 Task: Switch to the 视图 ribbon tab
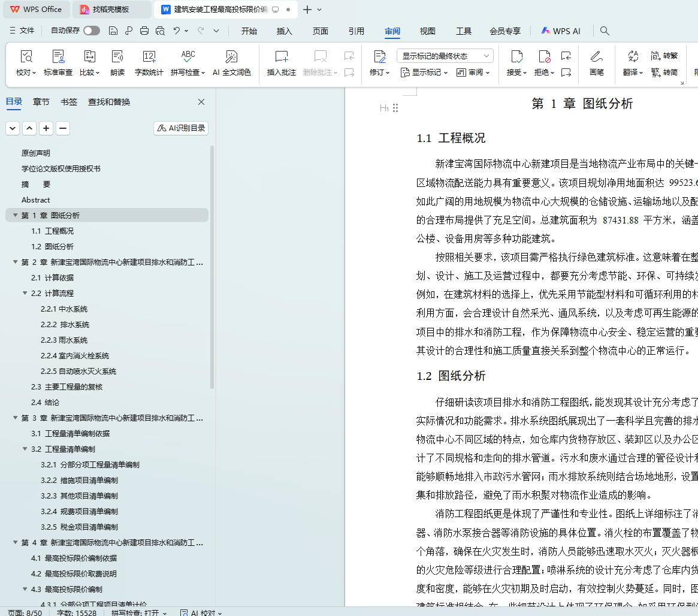click(427, 31)
